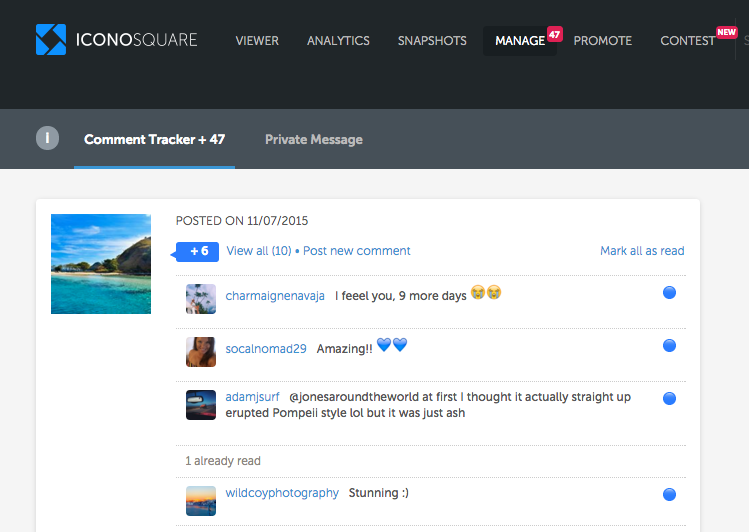
Task: Toggle blue unread dot on adamjsurf's comment
Action: (x=669, y=398)
